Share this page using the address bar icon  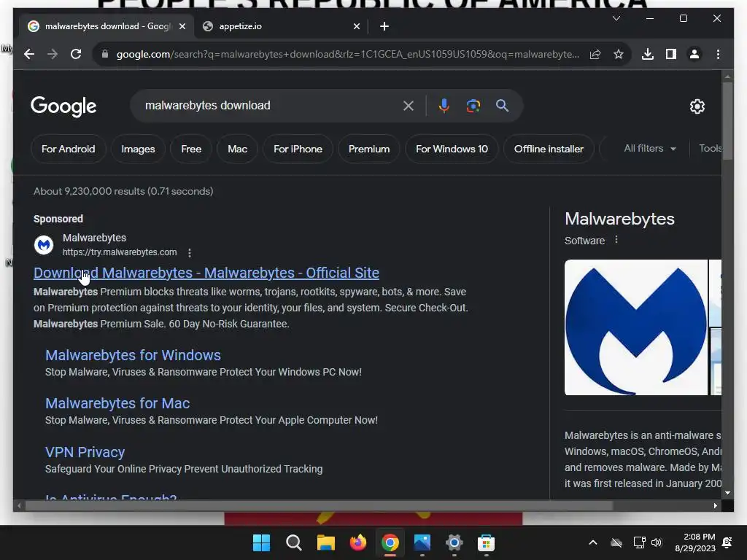click(595, 54)
